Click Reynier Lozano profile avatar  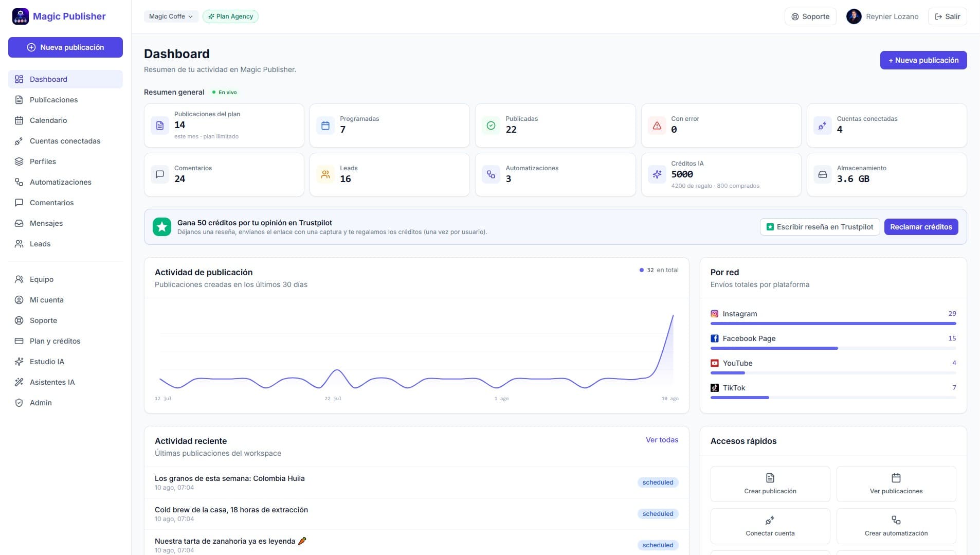[x=854, y=16]
